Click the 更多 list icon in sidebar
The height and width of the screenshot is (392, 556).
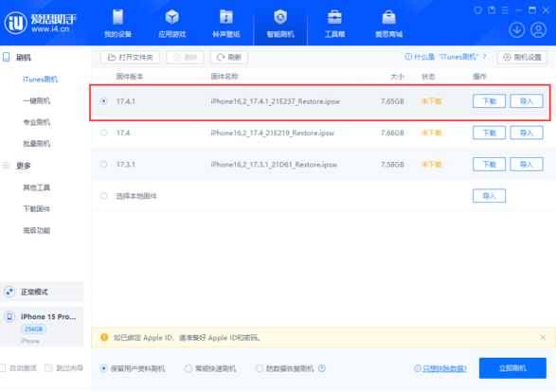click(7, 166)
